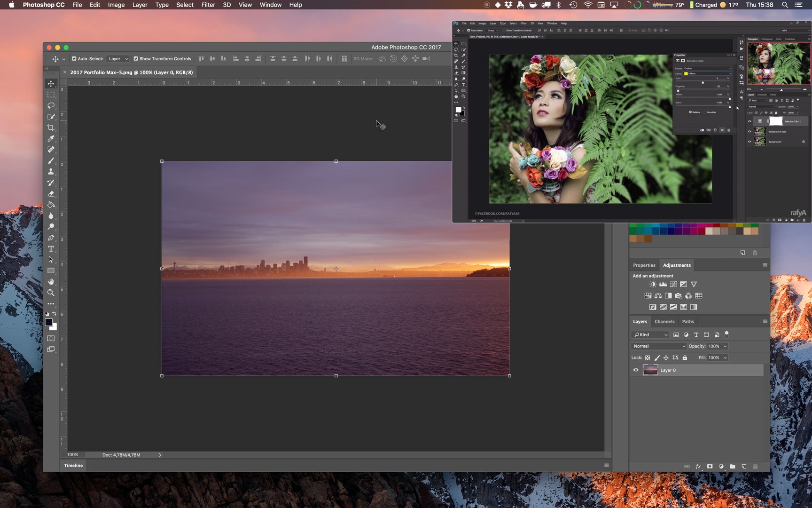Open the Filter menu
812x508 pixels.
pos(208,5)
